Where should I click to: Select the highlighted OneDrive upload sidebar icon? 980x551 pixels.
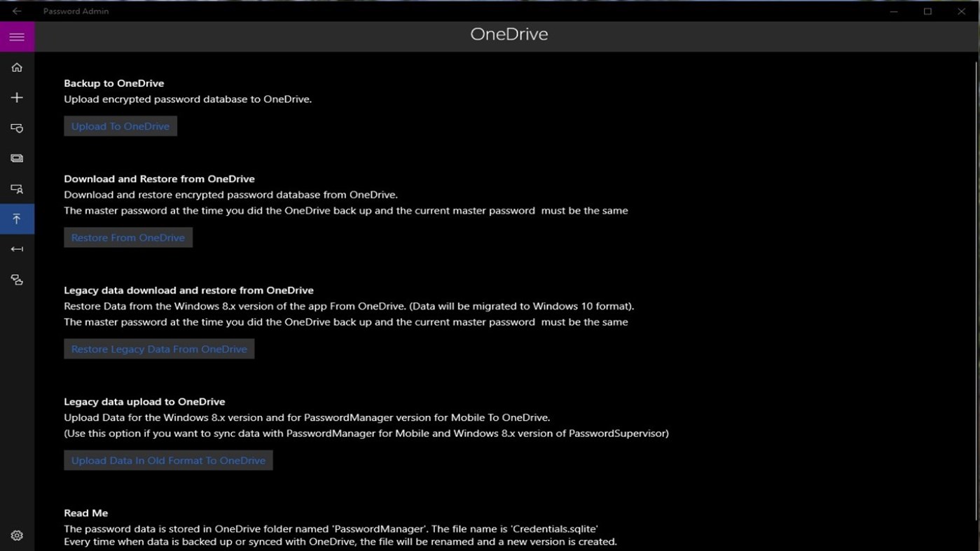click(16, 218)
